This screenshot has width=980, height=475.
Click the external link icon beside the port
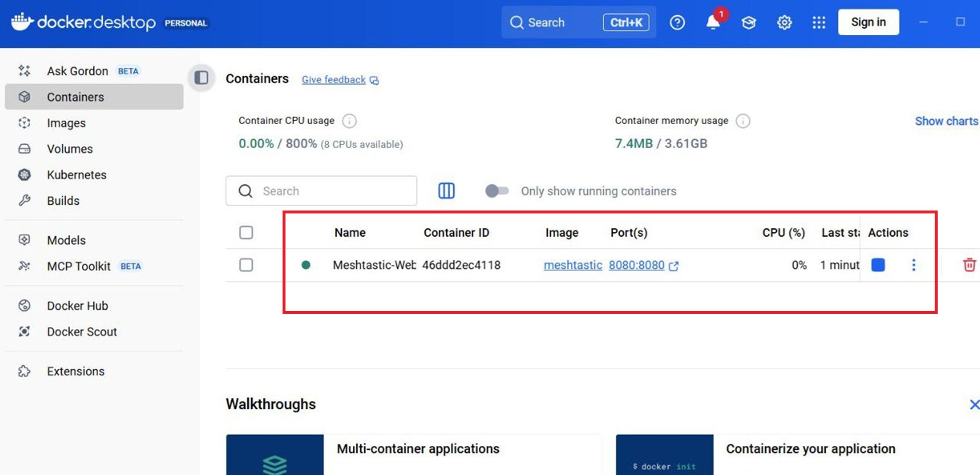click(674, 266)
